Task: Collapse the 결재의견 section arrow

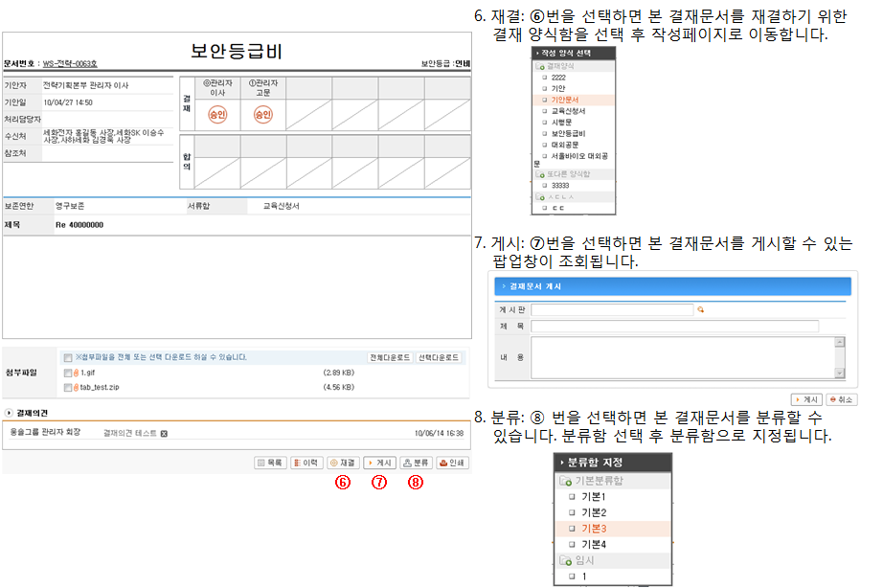Action: click(x=9, y=415)
